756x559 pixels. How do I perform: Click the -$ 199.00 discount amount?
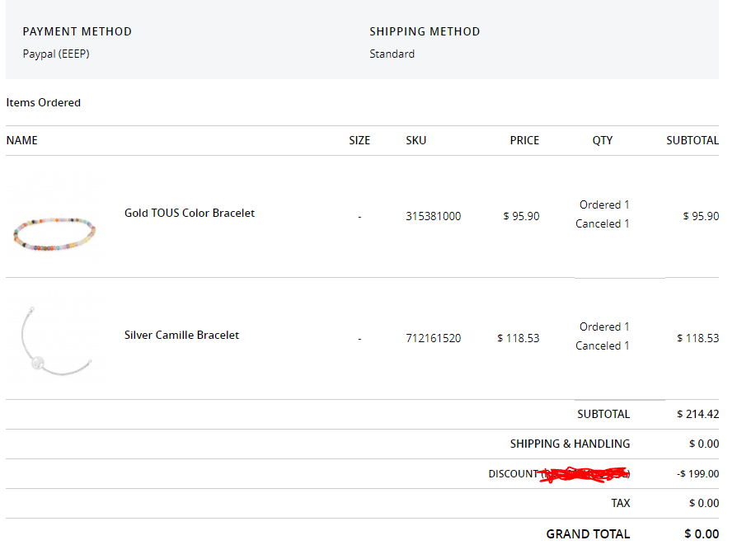(x=697, y=473)
